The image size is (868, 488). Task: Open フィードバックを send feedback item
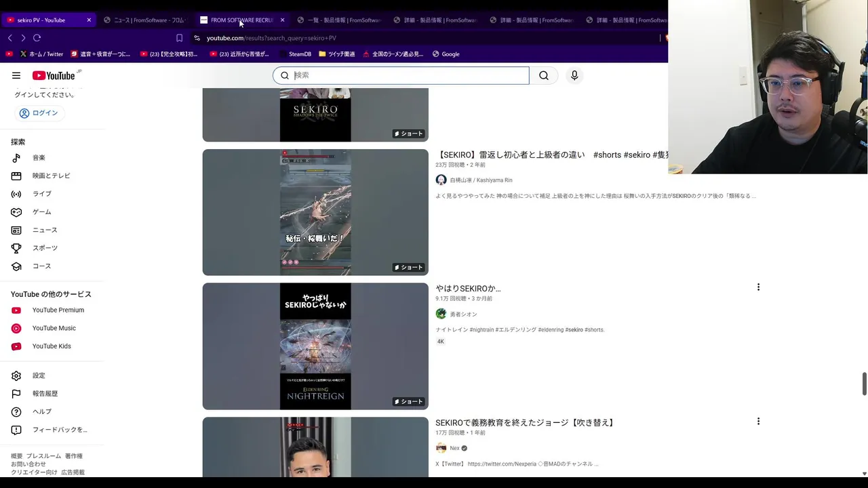[x=52, y=430]
